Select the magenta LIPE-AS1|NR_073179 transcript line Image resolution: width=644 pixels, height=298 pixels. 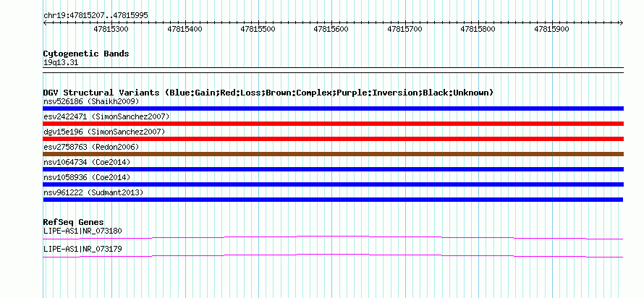[333, 256]
